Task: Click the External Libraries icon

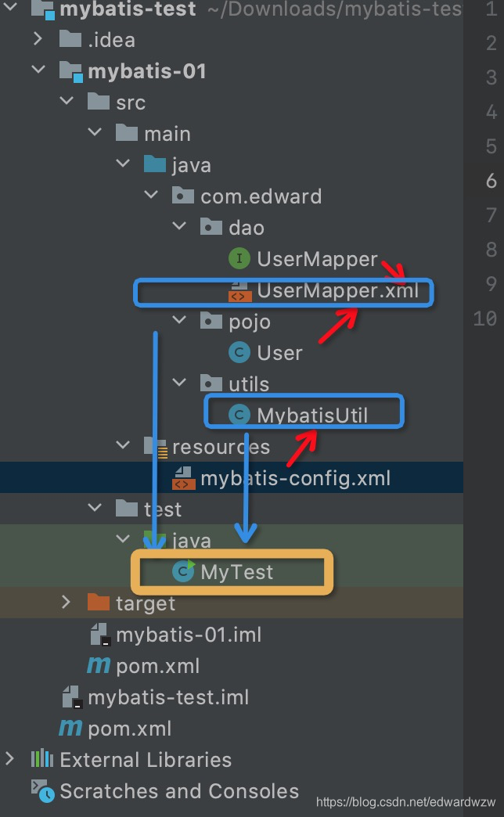Action: point(42,758)
